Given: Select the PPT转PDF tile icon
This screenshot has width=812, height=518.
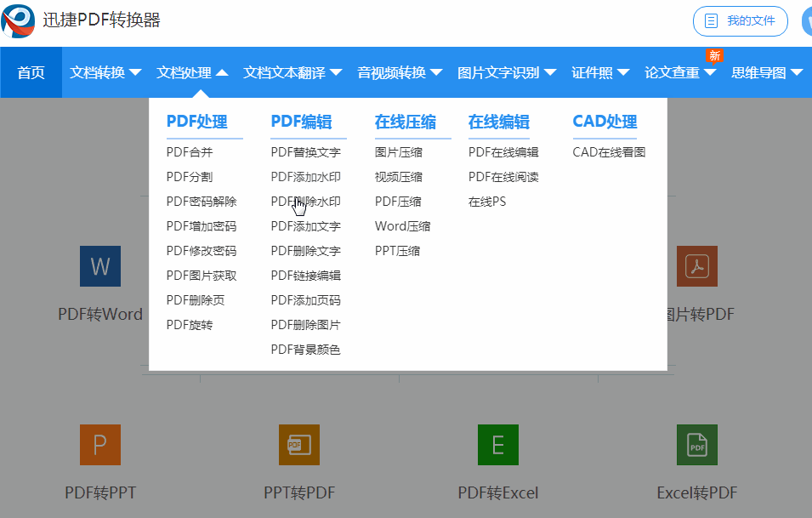Looking at the screenshot, I should click(x=298, y=444).
